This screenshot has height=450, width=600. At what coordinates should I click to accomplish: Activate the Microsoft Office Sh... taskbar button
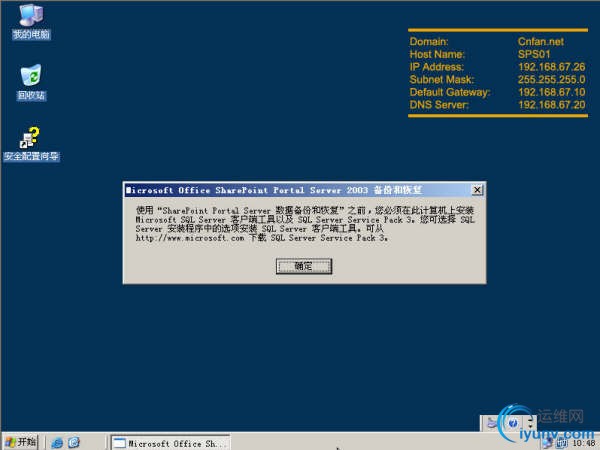tap(171, 443)
